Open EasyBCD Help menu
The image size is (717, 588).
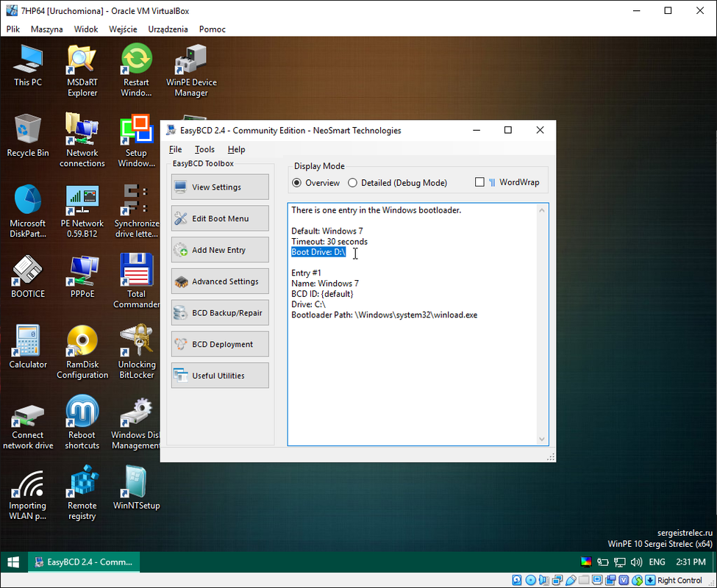(236, 149)
